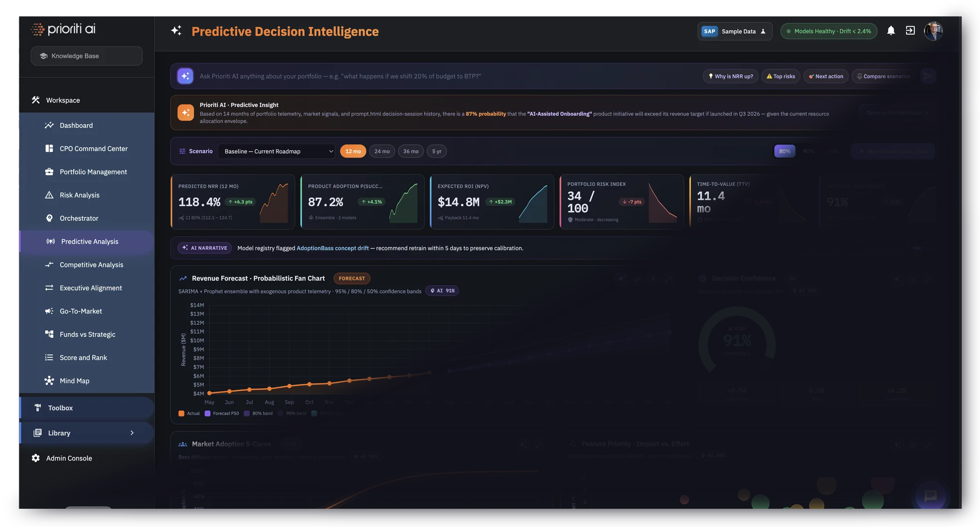Open the Product Adoption KPI card
The width and height of the screenshot is (980, 527).
coord(363,202)
